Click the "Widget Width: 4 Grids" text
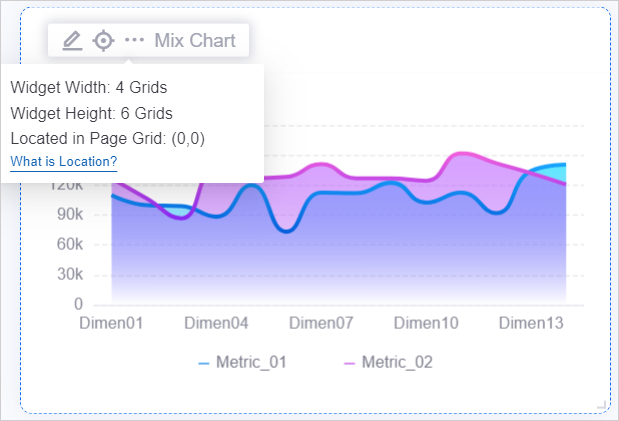The image size is (619, 421). pos(89,87)
